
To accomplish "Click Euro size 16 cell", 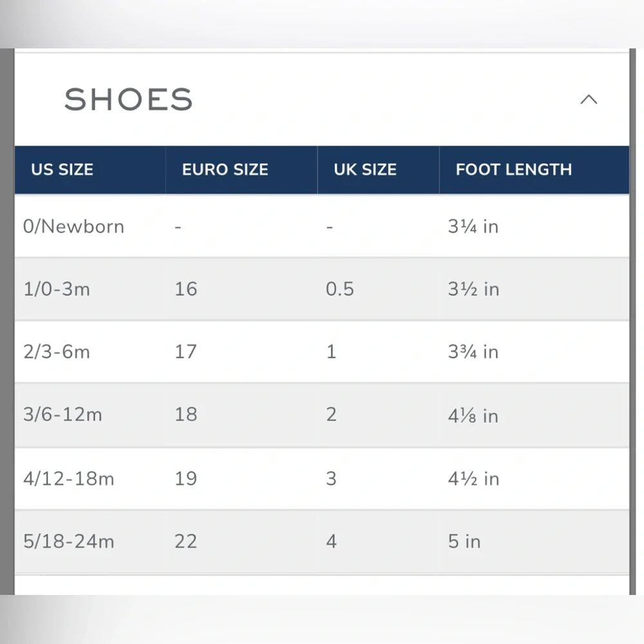I will [x=186, y=289].
